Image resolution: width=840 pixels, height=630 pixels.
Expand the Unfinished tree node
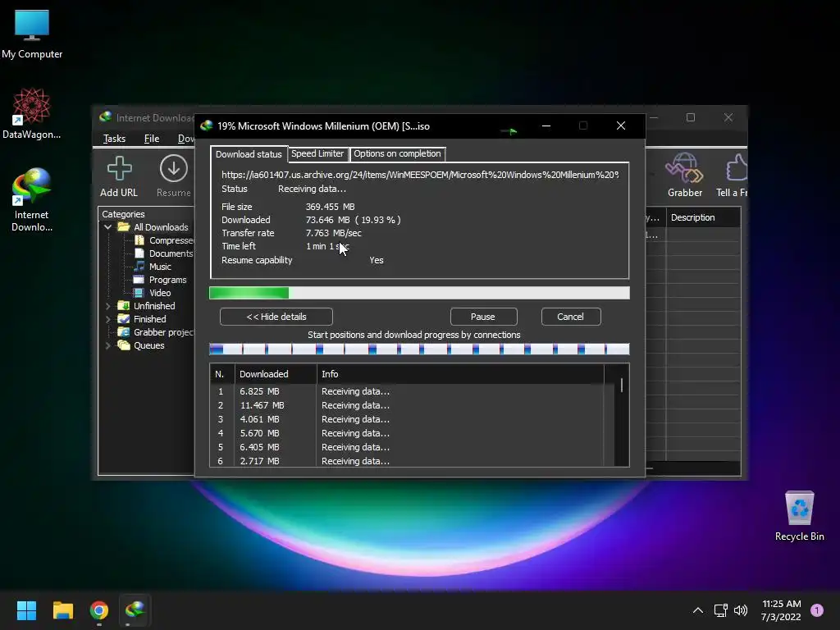pos(107,306)
